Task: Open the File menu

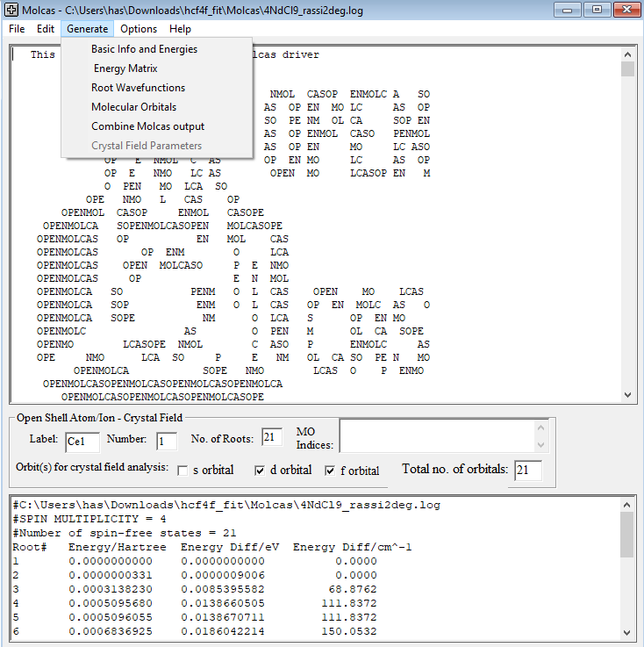Action: click(x=17, y=29)
